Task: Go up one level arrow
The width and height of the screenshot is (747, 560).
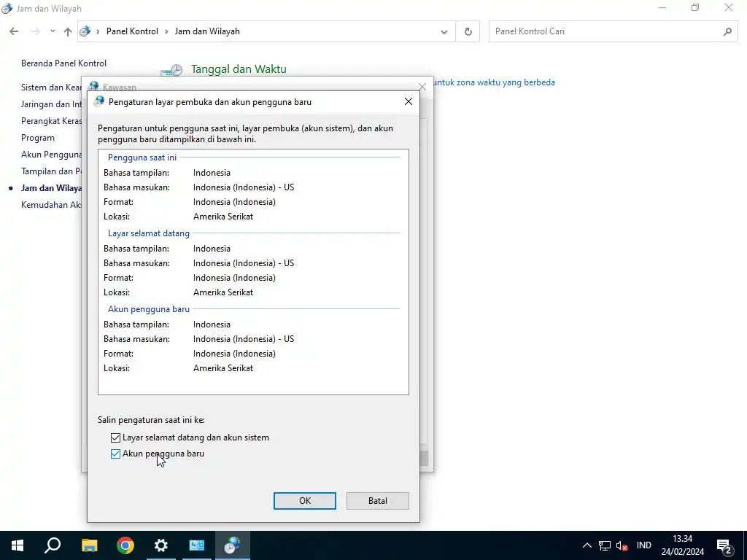Action: pos(68,31)
